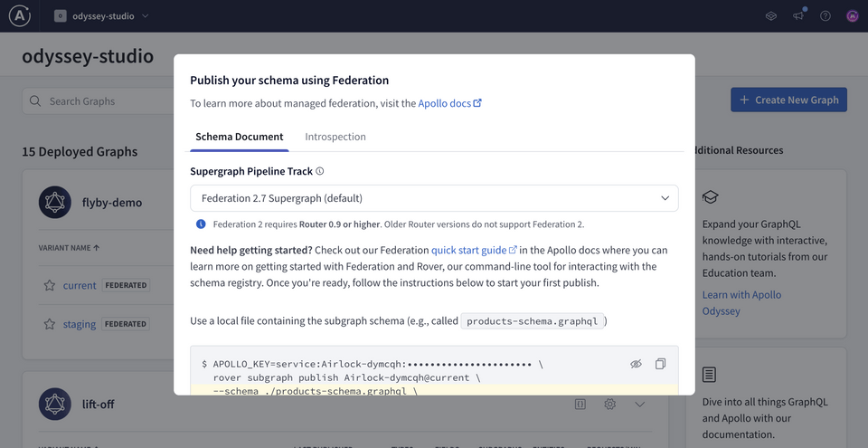The width and height of the screenshot is (868, 448).
Task: Toggle API key visibility eye icon
Action: 636,364
